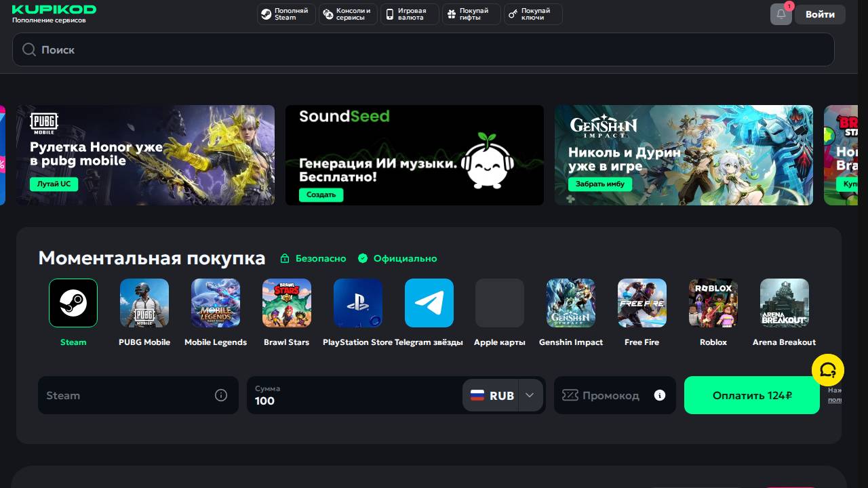Viewport: 868px width, 488px height.
Task: Open Покупай гифты menu item
Action: point(471,14)
